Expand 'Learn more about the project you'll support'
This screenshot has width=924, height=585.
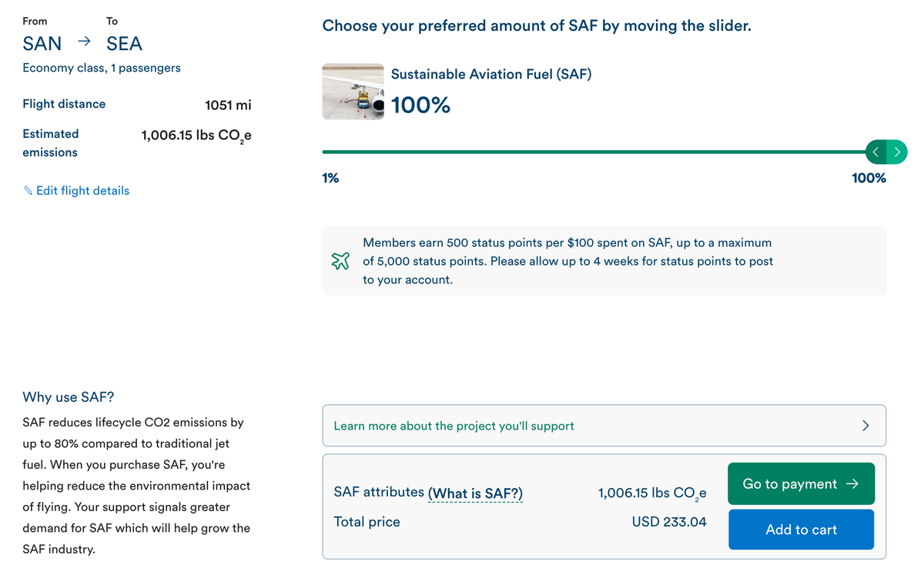(454, 426)
